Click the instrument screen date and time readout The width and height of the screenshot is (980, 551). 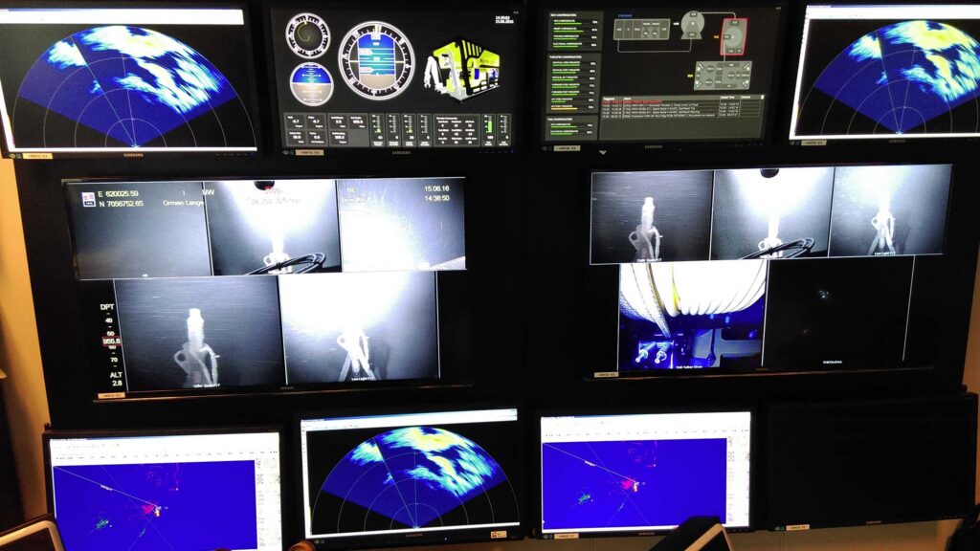[503, 19]
